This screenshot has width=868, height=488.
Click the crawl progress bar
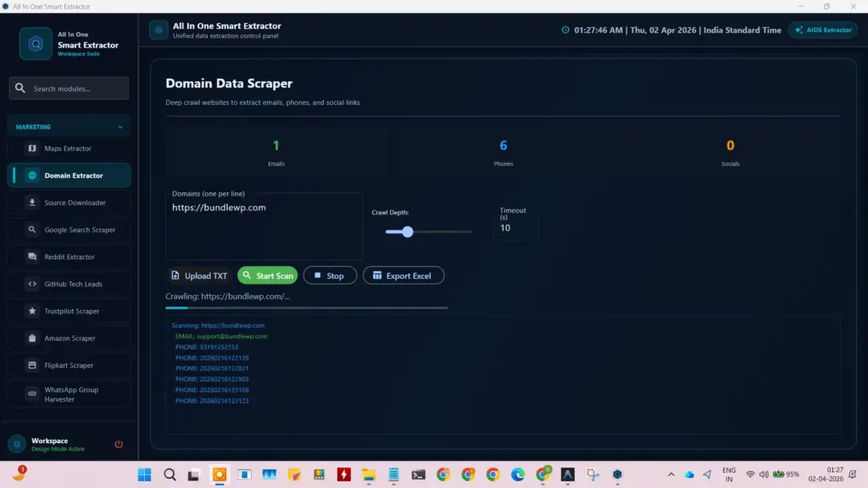[x=307, y=308]
